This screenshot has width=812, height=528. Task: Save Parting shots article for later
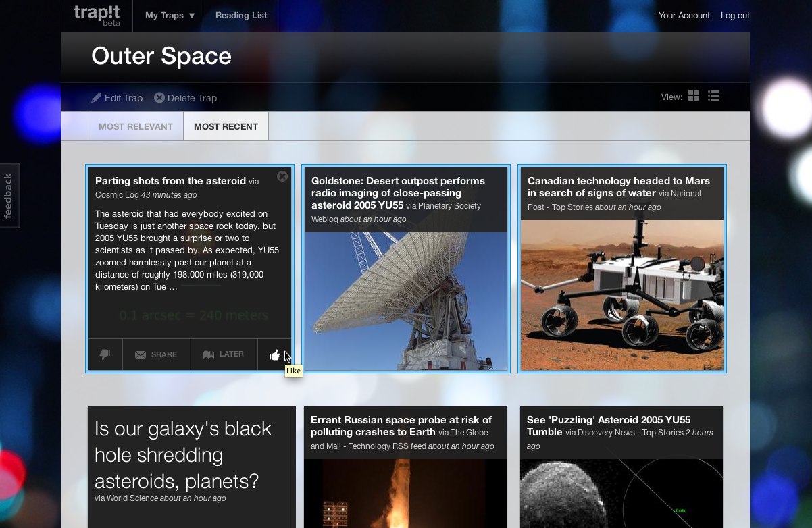224,354
